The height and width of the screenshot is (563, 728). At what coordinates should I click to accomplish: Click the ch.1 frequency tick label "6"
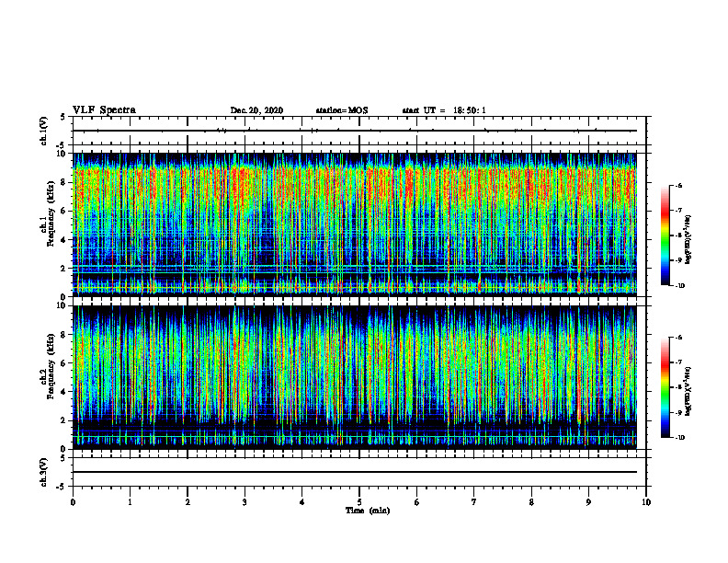coord(64,211)
